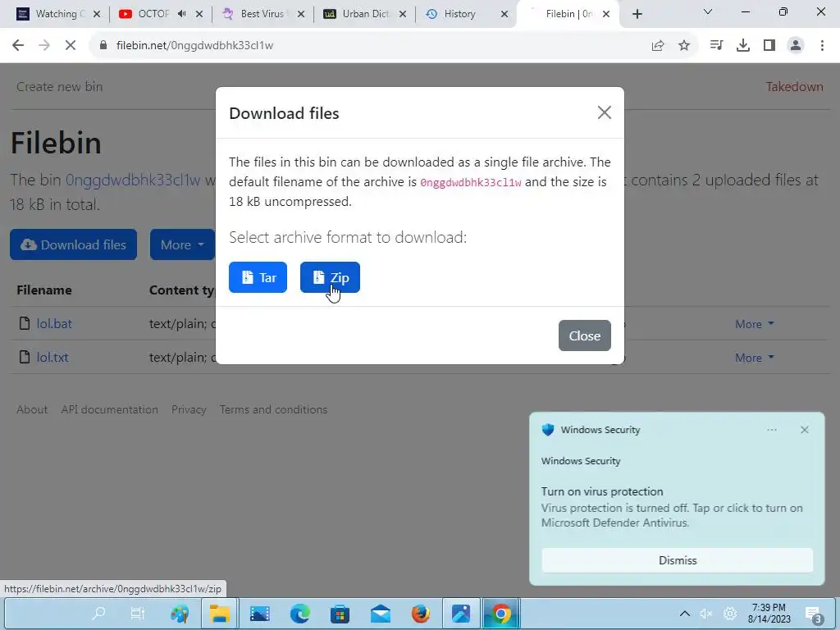
Task: Open the media controls icon
Action: pos(716,46)
